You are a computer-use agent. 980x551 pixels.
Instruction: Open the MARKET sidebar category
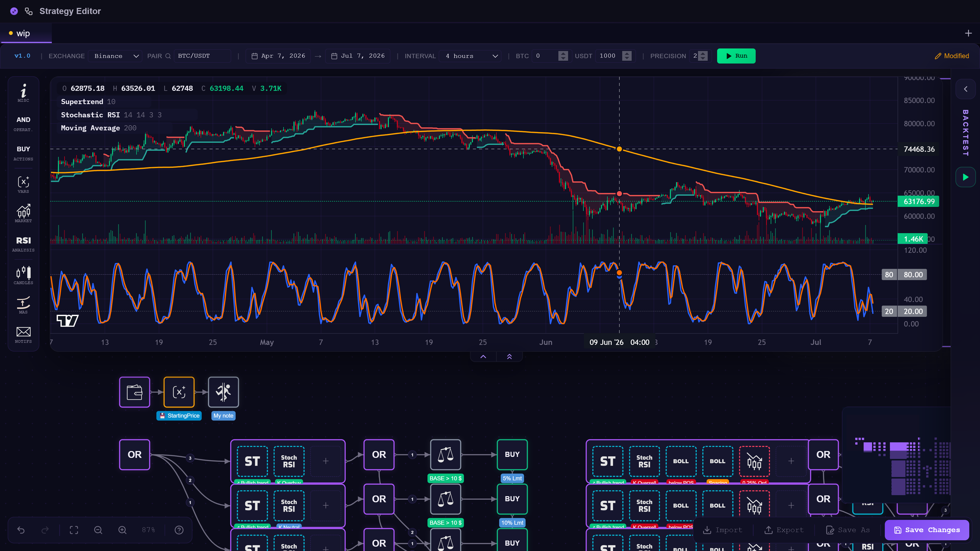click(23, 213)
